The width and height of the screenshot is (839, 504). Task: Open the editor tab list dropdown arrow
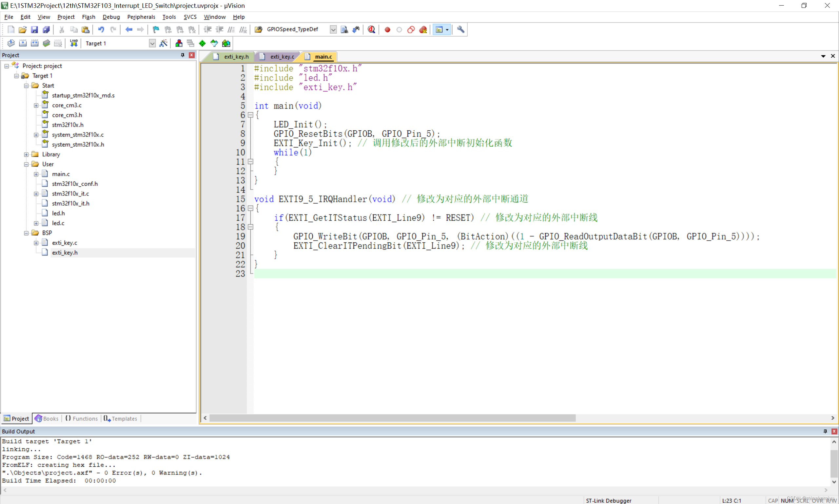tap(823, 56)
